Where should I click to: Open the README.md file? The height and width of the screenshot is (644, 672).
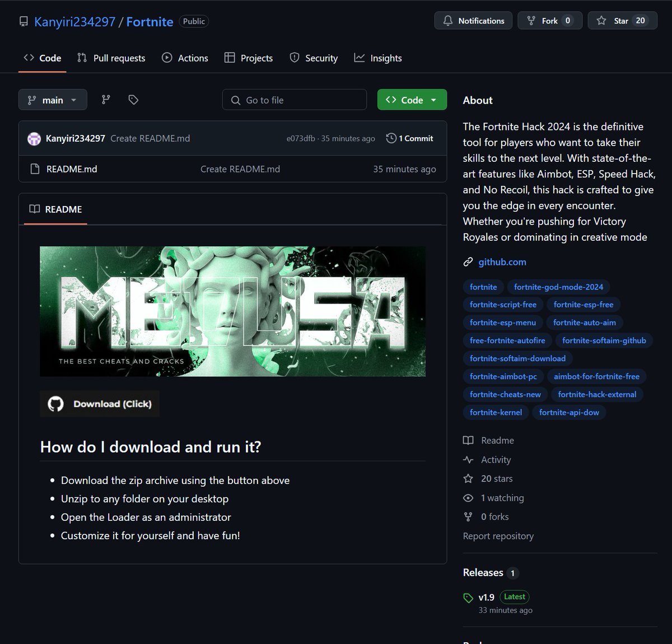click(72, 169)
